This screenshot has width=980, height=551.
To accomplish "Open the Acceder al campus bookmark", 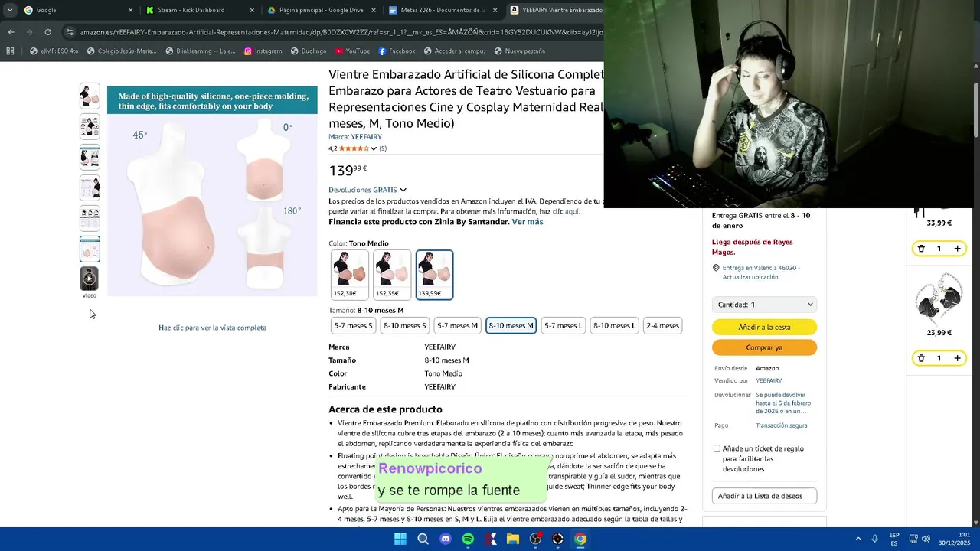I will [x=454, y=51].
